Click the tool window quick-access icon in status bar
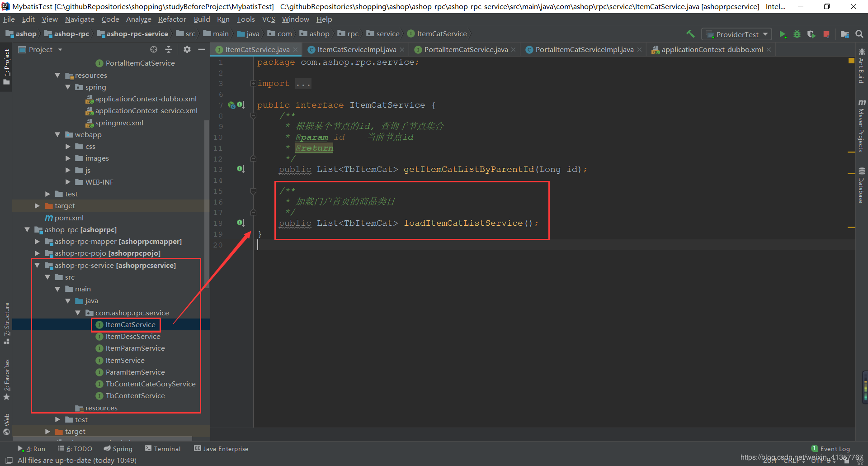 9,461
